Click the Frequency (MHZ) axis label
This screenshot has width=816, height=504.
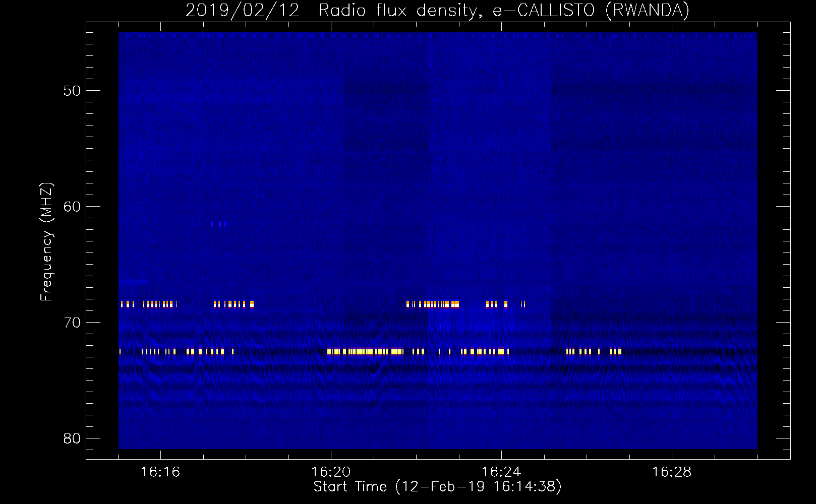(x=46, y=242)
